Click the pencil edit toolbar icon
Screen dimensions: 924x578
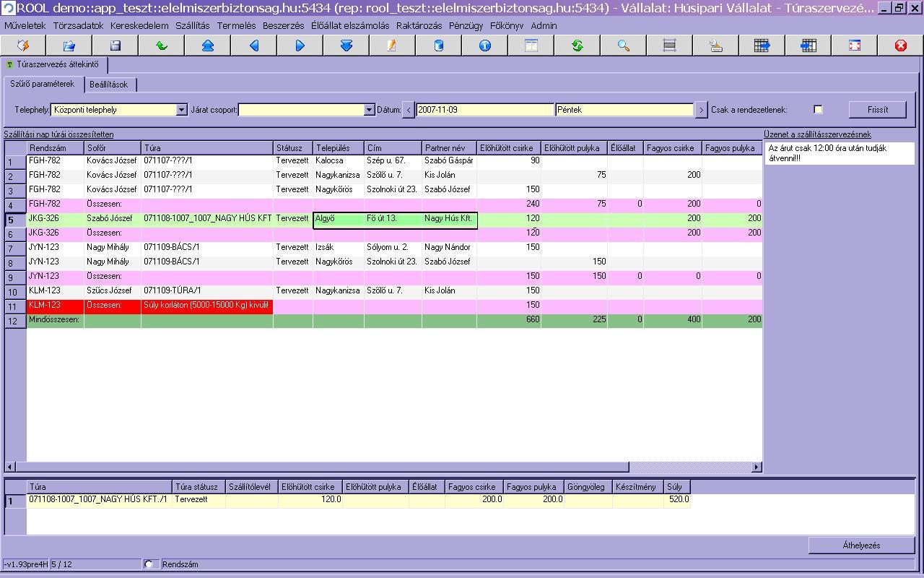click(392, 46)
